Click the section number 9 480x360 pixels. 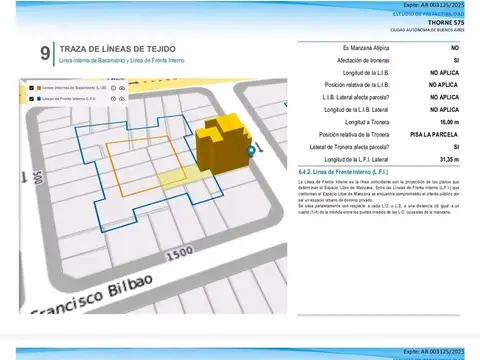pyautogui.click(x=45, y=53)
